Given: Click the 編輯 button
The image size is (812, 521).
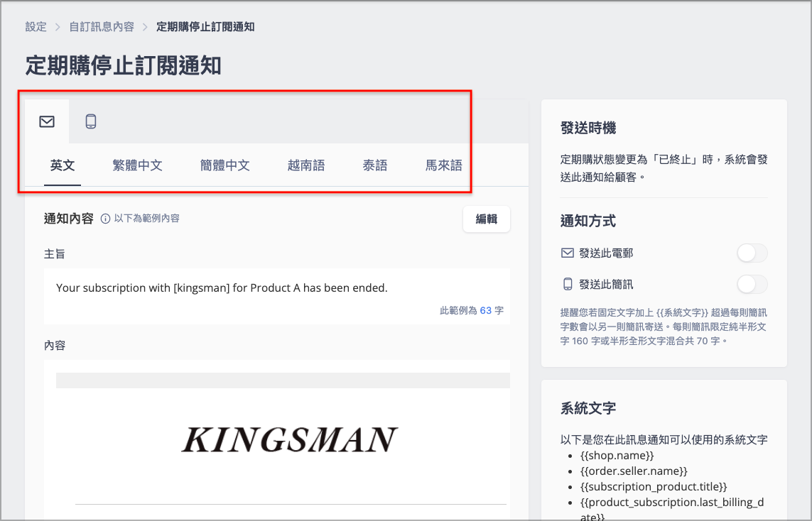Looking at the screenshot, I should pos(486,219).
